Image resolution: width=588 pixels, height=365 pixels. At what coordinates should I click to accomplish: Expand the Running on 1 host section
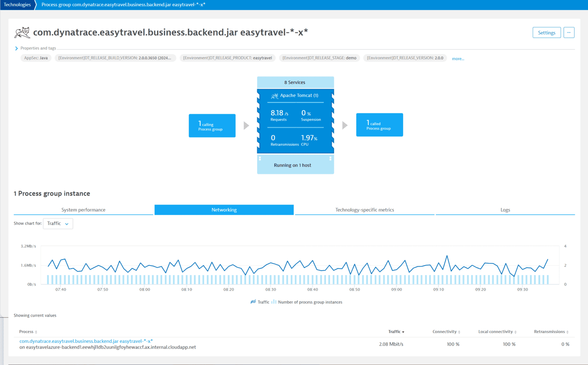pyautogui.click(x=295, y=165)
